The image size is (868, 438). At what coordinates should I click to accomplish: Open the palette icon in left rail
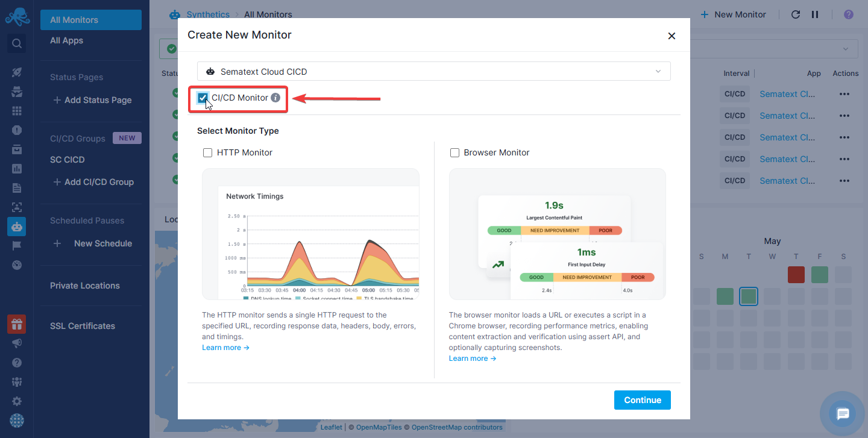coord(17,265)
